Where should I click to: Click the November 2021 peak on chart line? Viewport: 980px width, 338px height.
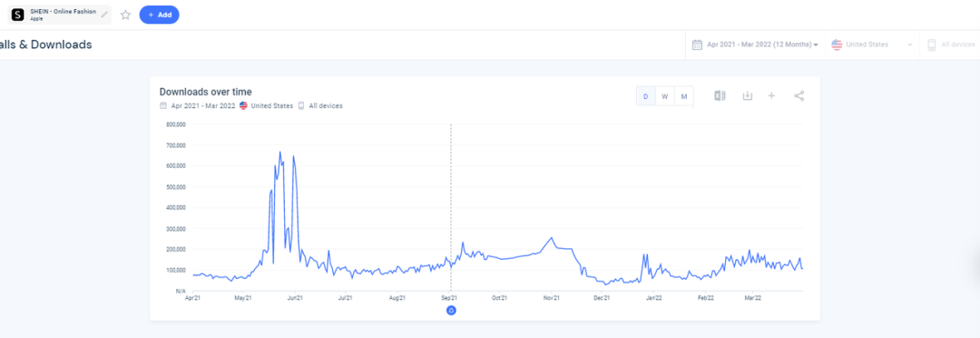click(552, 238)
